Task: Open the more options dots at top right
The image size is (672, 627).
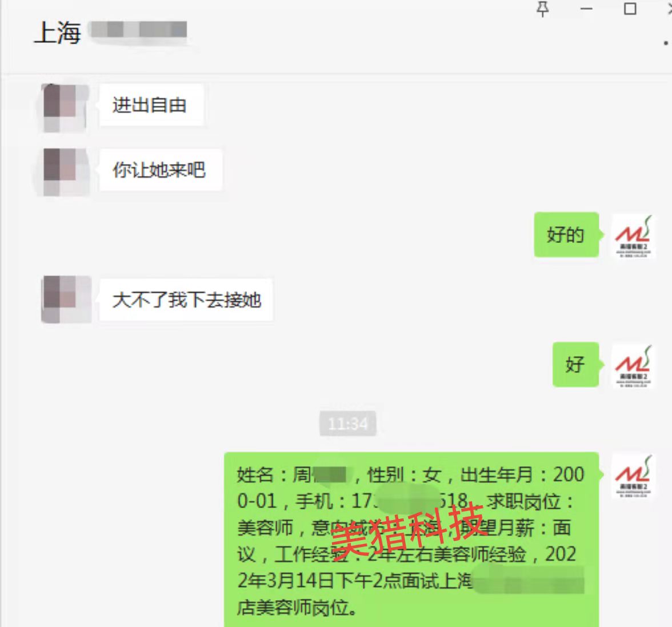Action: click(x=665, y=43)
